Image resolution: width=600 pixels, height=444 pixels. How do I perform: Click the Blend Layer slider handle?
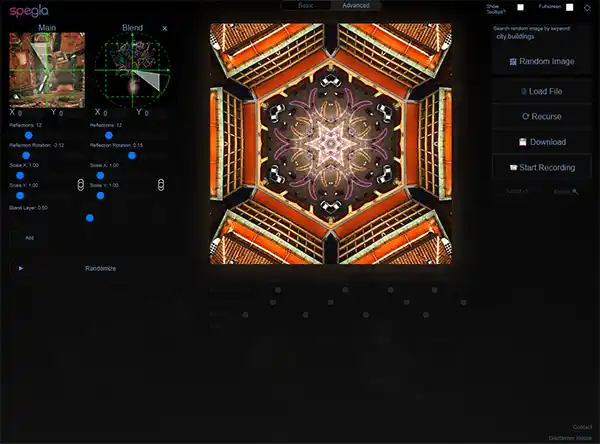pos(90,217)
